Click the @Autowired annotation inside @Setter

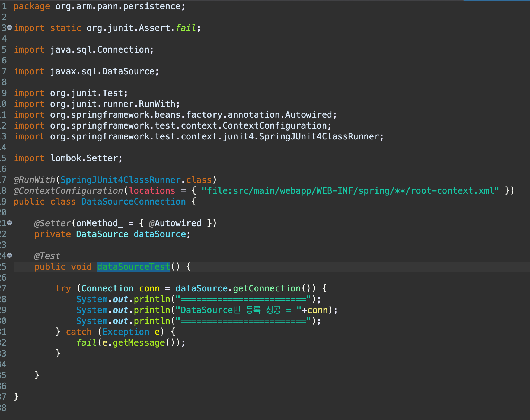tap(175, 223)
